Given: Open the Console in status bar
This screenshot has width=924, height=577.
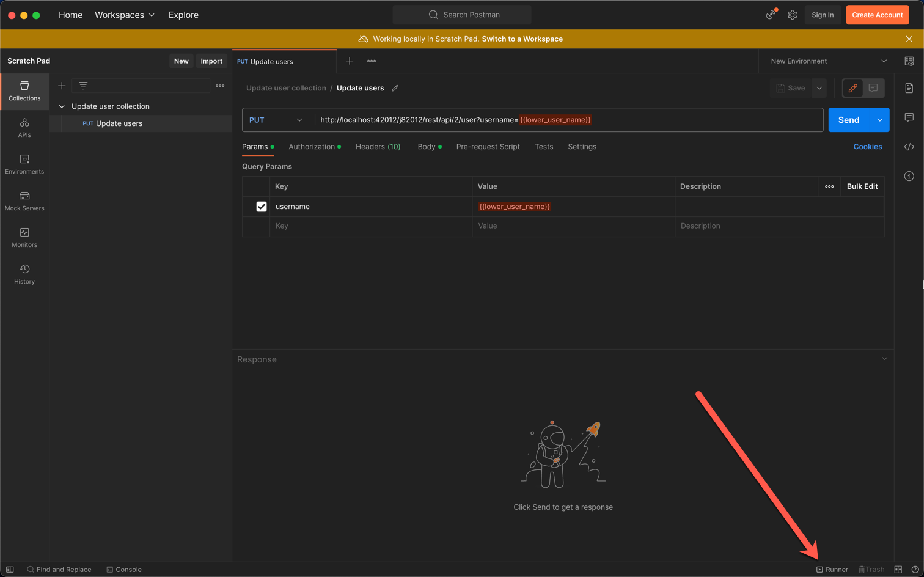Looking at the screenshot, I should click(x=124, y=570).
